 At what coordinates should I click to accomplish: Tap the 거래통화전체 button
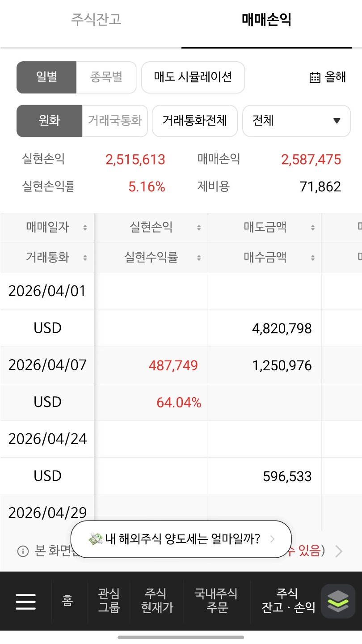195,121
